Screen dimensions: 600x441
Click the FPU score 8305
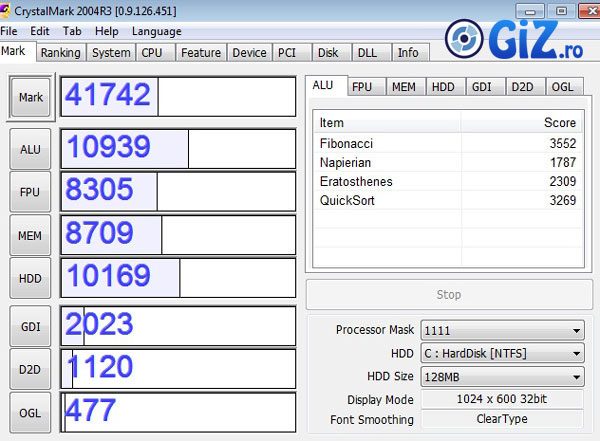[x=99, y=189]
